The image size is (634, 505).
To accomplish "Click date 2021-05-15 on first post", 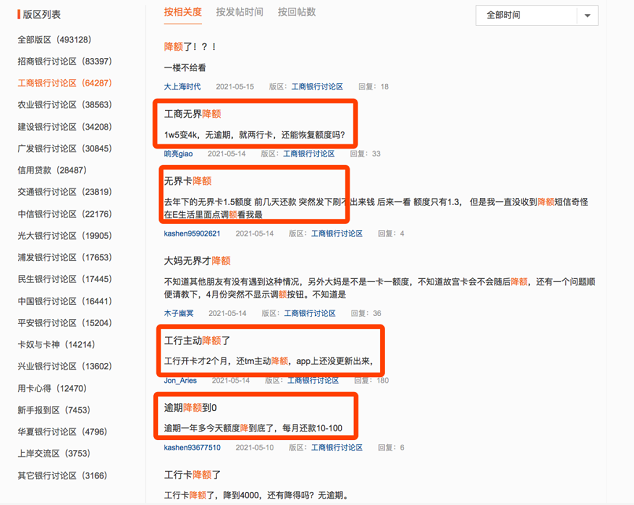I will pos(235,87).
